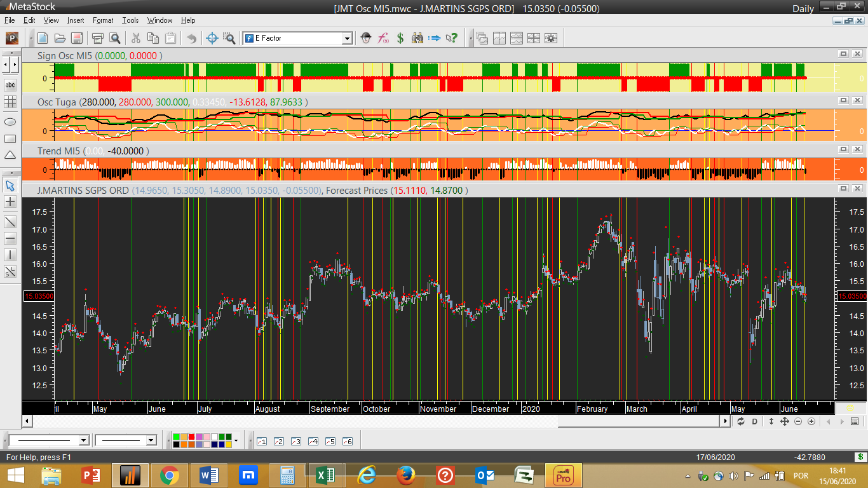
Task: Click the Daily periodicity button
Action: click(803, 8)
